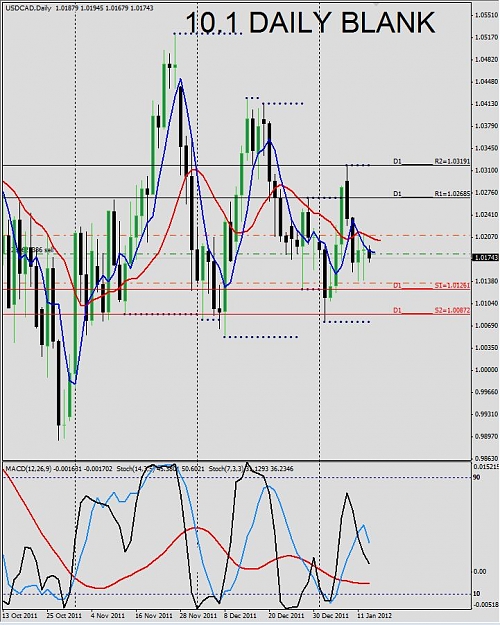The image size is (500, 625).
Task: Click the 0.00 indicator axis value
Action: 480,572
